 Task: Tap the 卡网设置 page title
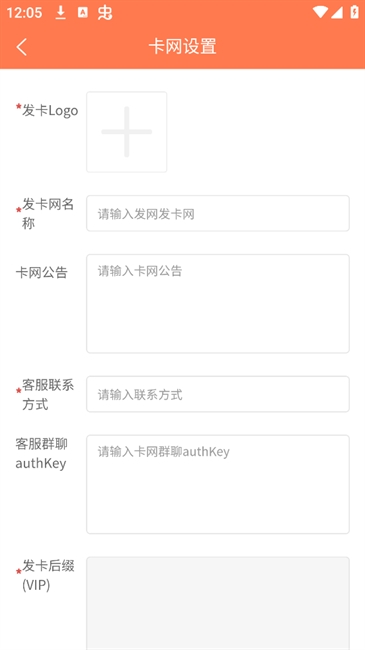[x=182, y=46]
